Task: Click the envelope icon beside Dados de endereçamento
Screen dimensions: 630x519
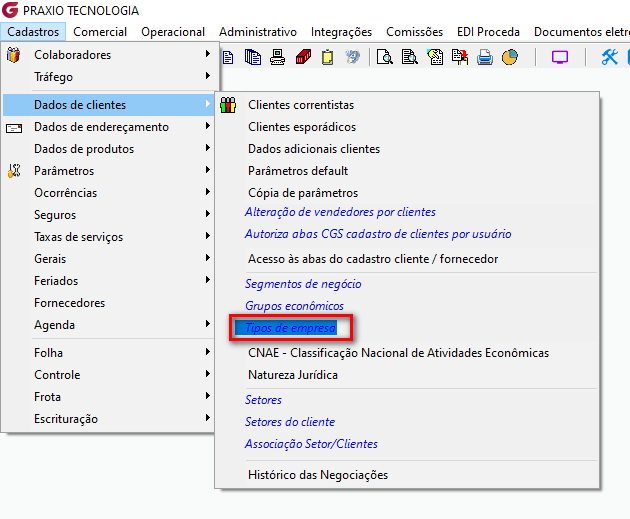Action: (14, 128)
